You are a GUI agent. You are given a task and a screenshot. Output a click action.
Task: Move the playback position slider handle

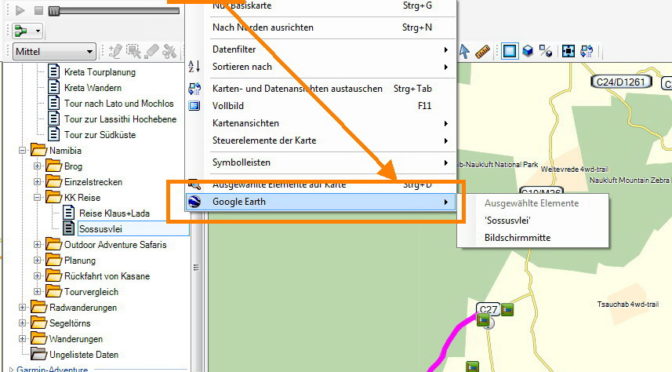pyautogui.click(x=54, y=11)
